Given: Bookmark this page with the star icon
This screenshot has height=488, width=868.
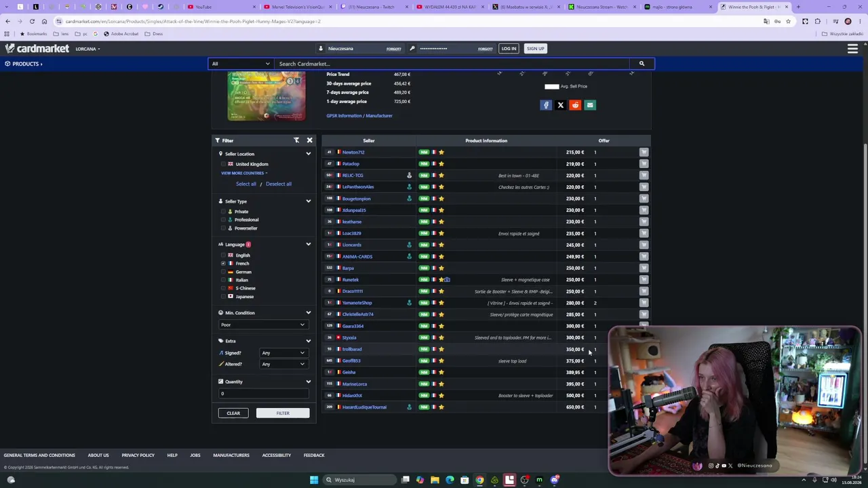Looking at the screenshot, I should [x=788, y=21].
